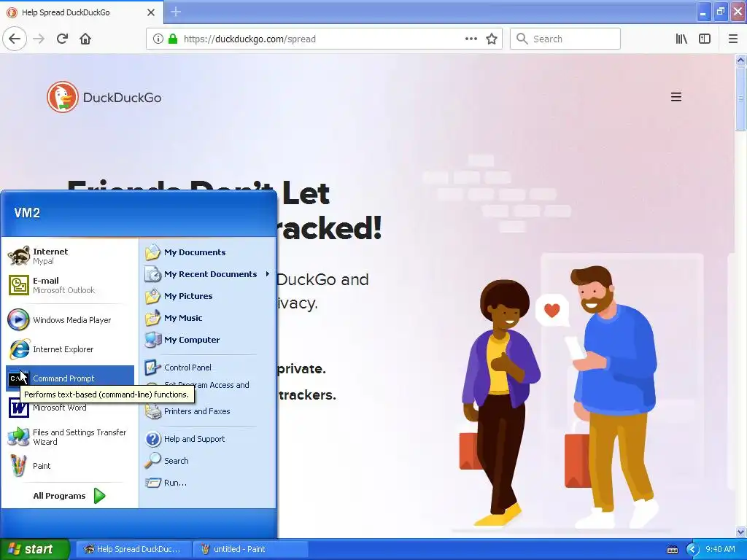Reload the current page

pos(62,39)
